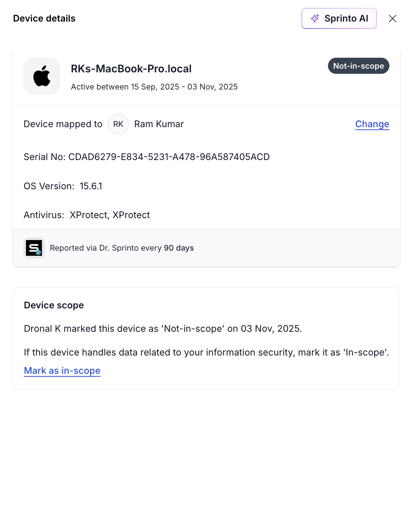Click the Dr. Sprinto app icon

pos(34,248)
